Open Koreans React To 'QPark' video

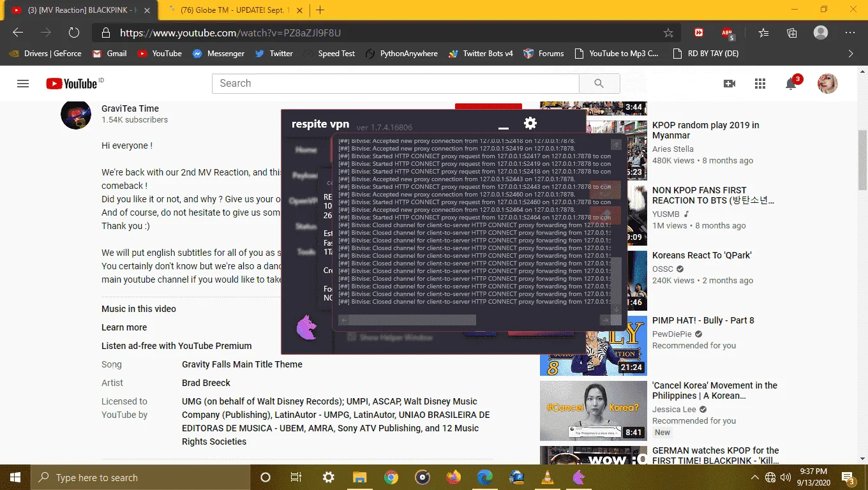coord(701,255)
